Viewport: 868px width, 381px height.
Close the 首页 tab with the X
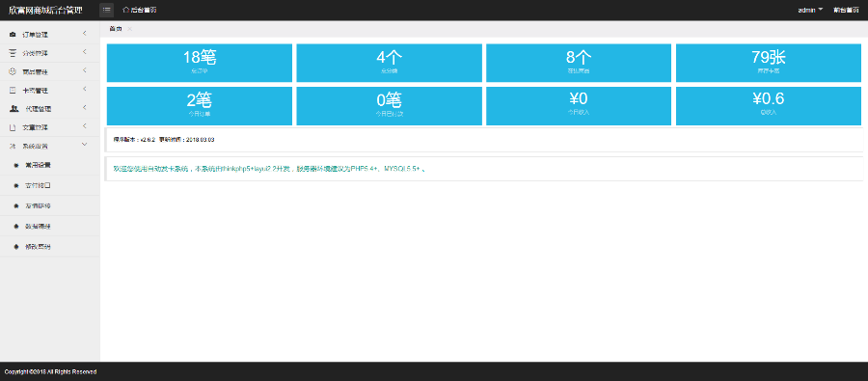click(129, 29)
